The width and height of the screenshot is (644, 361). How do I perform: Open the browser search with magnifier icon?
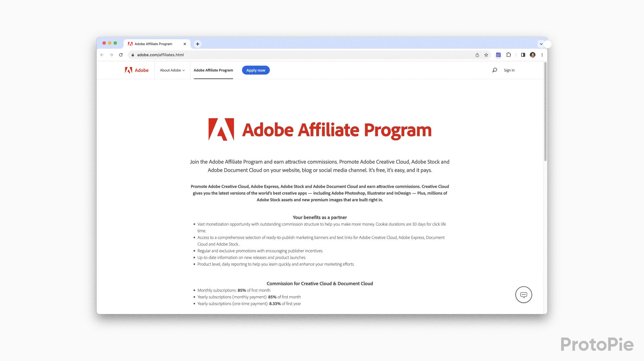pos(495,70)
